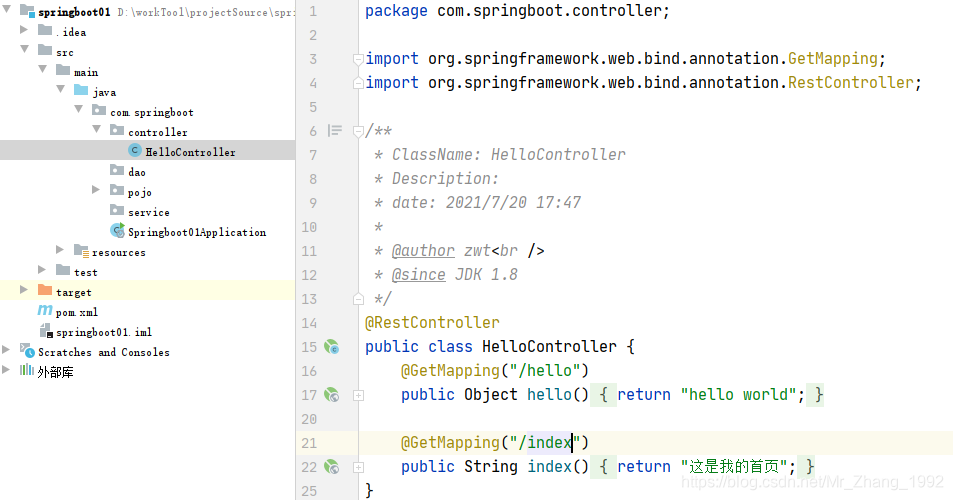Expand the pojo package arrow
Screen dimensions: 953x500
(96, 190)
